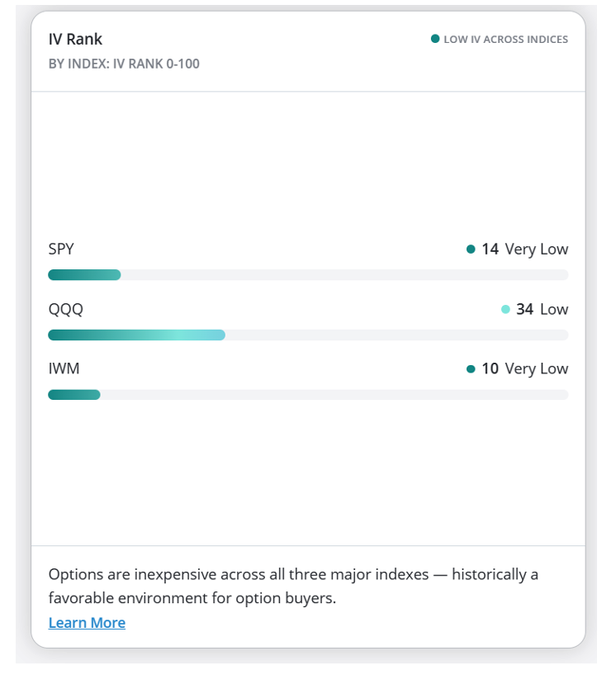616x675 pixels.
Task: Select the IWM index label
Action: [64, 368]
